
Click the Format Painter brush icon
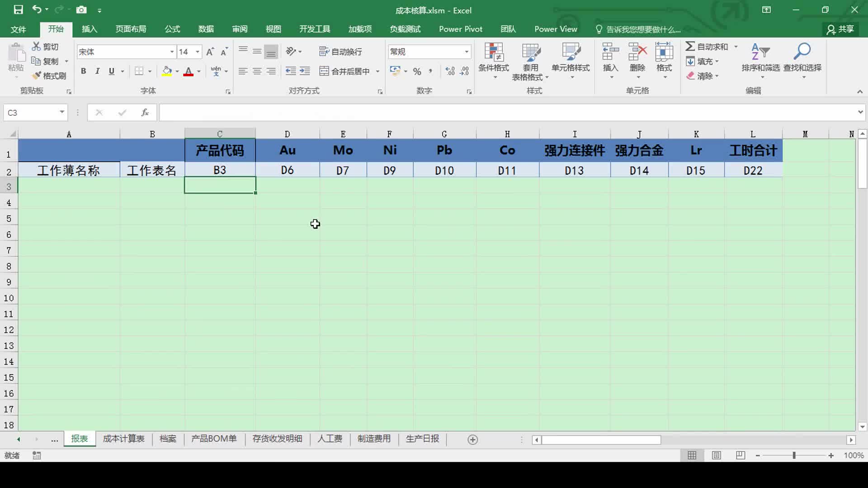pyautogui.click(x=37, y=75)
